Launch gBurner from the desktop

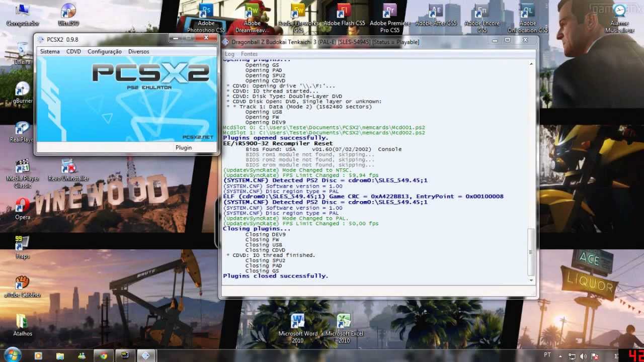pyautogui.click(x=22, y=93)
